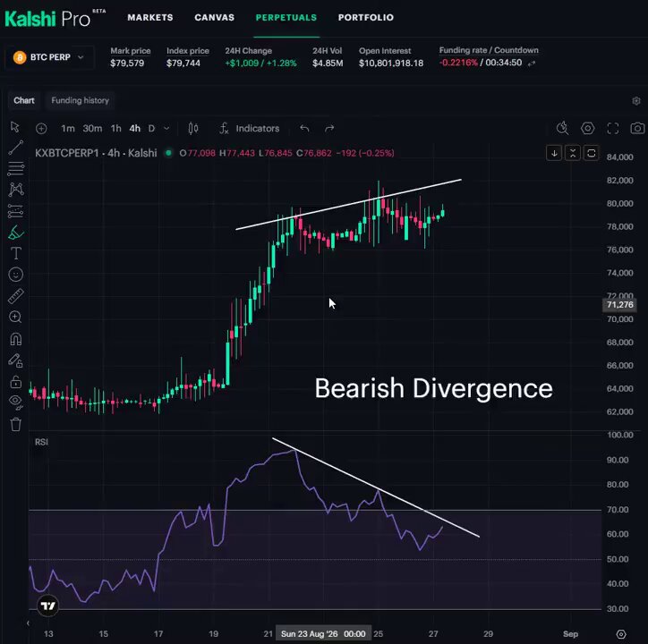Toggle hide all drawings eye icon
Image resolution: width=648 pixels, height=644 pixels.
click(x=16, y=402)
